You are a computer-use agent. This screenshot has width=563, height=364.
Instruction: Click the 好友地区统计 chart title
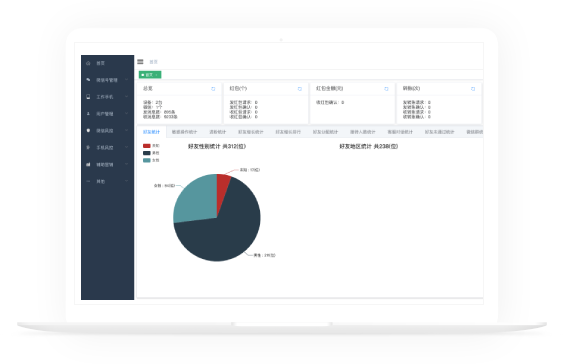click(369, 146)
